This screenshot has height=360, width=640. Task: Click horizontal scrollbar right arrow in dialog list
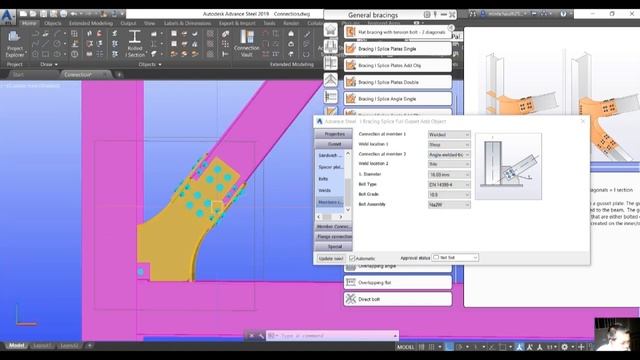340,217
